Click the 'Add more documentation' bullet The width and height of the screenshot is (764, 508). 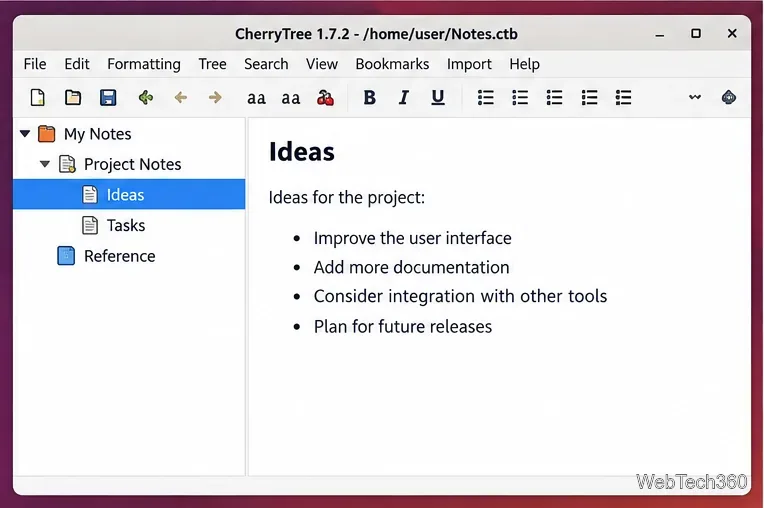pos(411,267)
